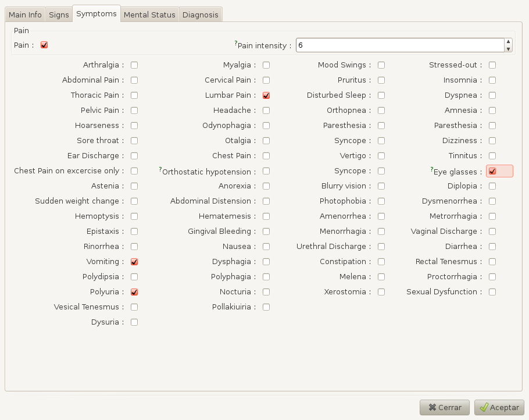Check the Hemoptysis checkbox
The image size is (529, 420).
click(x=134, y=216)
